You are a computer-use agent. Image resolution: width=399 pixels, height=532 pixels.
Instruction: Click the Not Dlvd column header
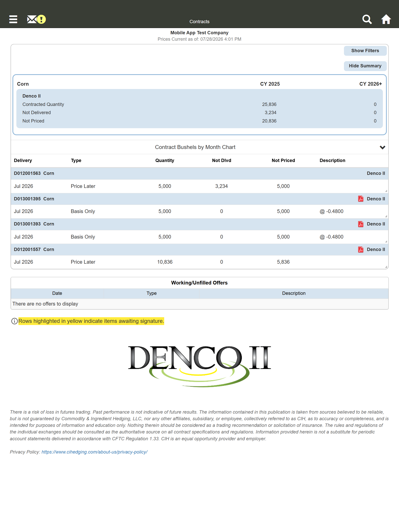point(221,160)
